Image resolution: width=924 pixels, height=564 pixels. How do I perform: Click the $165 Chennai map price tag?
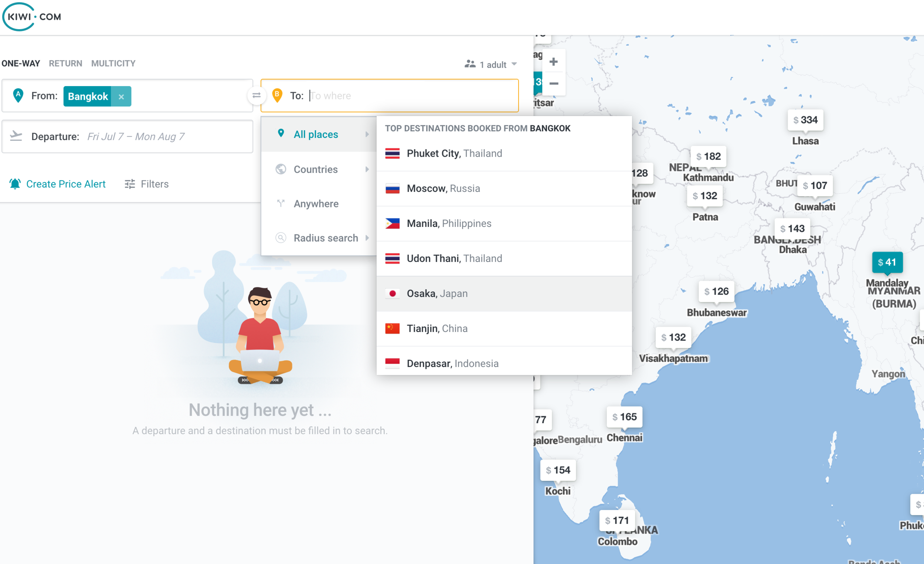[x=624, y=417]
